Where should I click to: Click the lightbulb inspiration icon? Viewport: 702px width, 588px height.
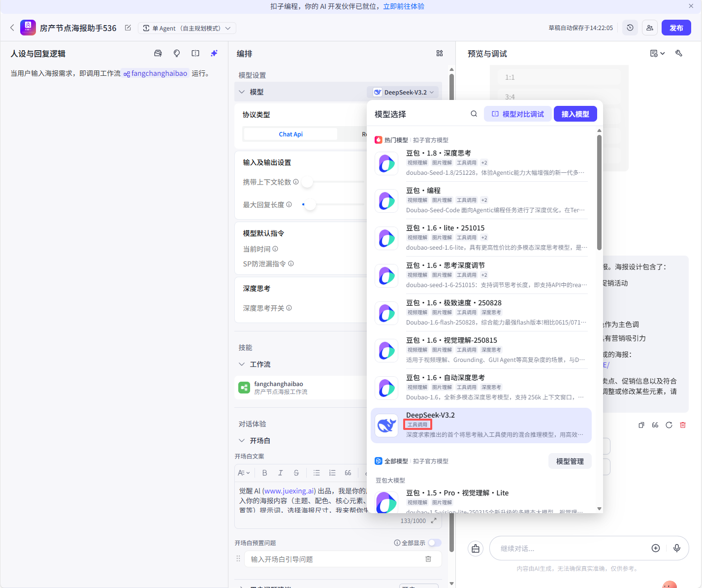pyautogui.click(x=177, y=53)
